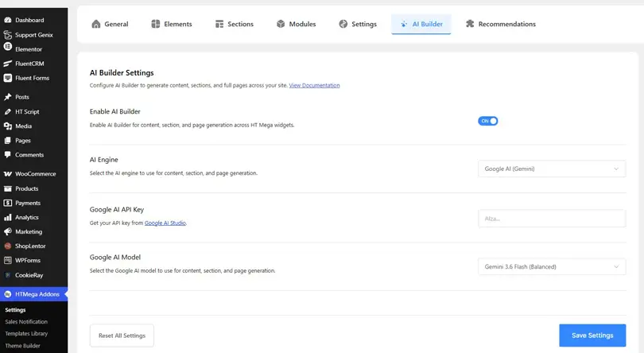Click the Elements tab grid icon
The height and width of the screenshot is (353, 644).
[155, 24]
